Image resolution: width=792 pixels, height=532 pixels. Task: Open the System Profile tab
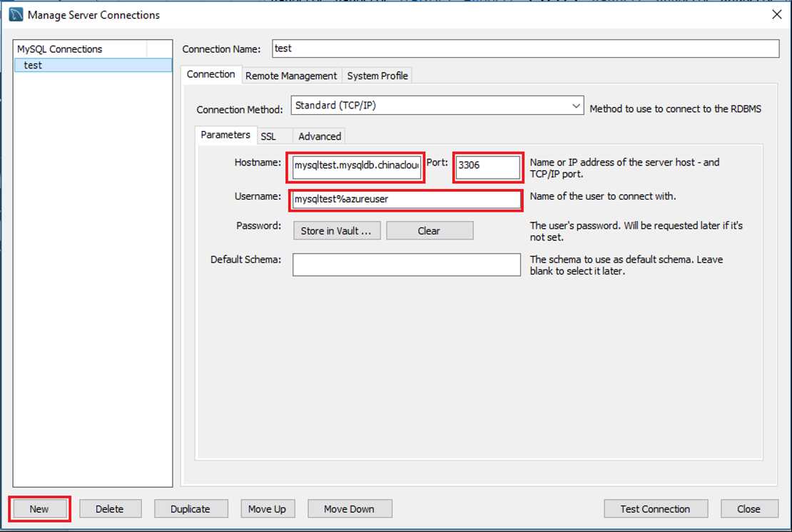377,76
